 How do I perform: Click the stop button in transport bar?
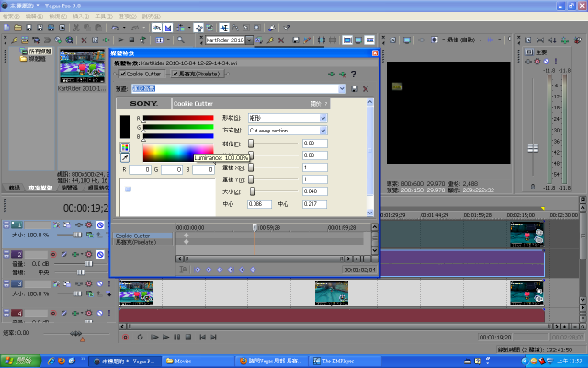pyautogui.click(x=188, y=338)
